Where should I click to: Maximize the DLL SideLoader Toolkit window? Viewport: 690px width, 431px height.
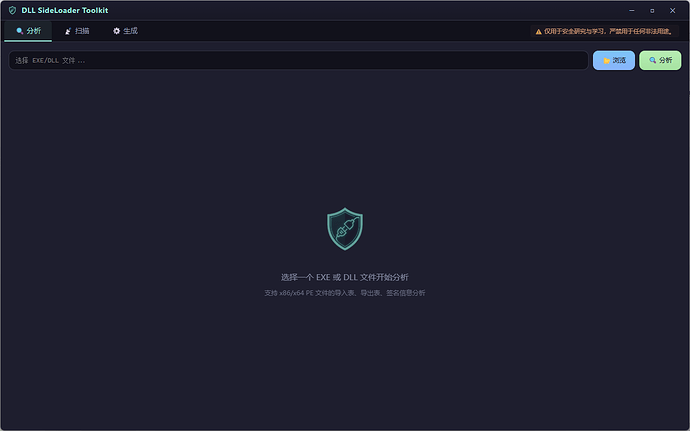point(652,10)
